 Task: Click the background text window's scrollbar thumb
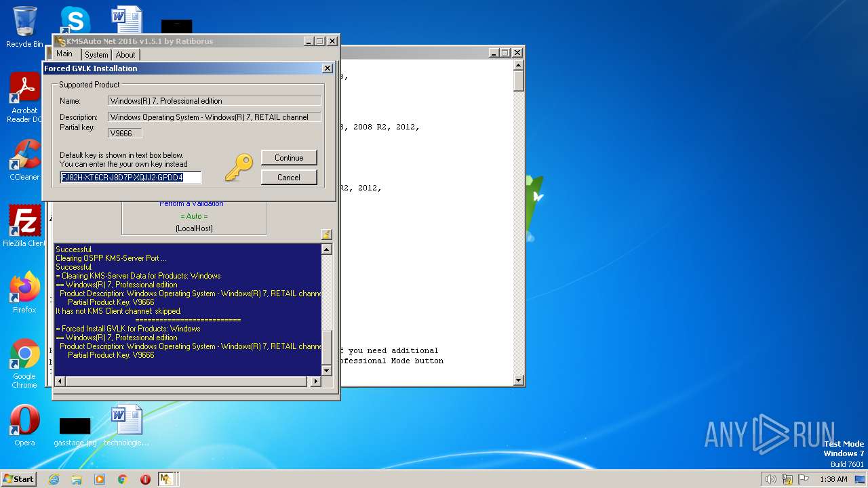(519, 81)
